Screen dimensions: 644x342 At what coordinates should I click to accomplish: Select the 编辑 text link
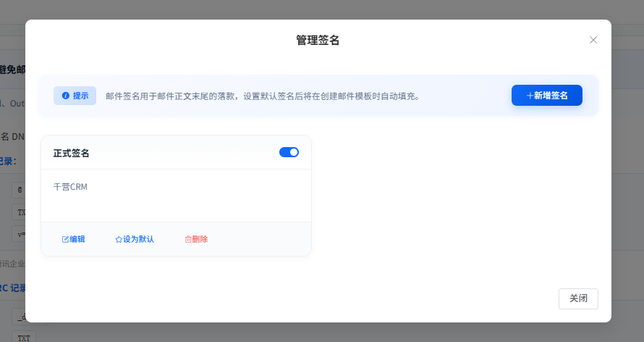77,239
